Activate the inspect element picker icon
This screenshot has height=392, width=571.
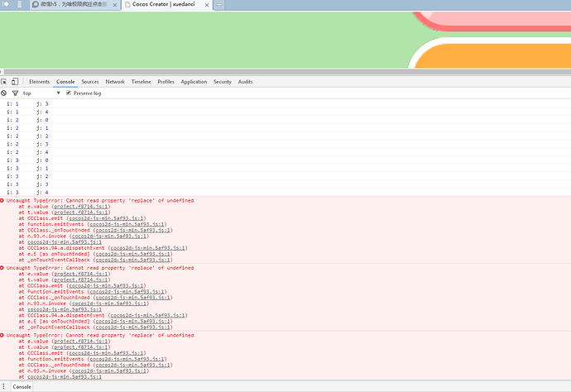coord(3,82)
